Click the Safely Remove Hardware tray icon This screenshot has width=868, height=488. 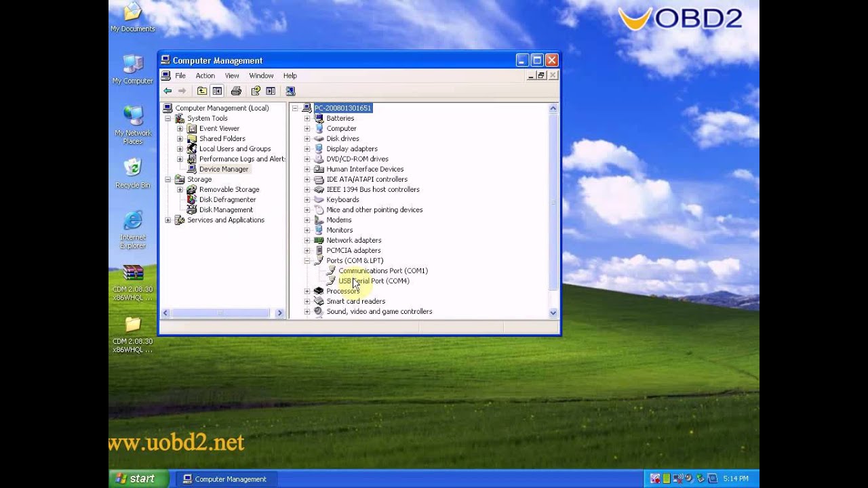tap(701, 479)
